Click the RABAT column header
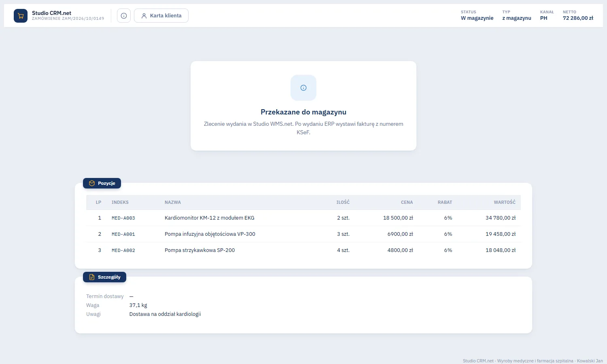The height and width of the screenshot is (364, 607). (x=445, y=202)
